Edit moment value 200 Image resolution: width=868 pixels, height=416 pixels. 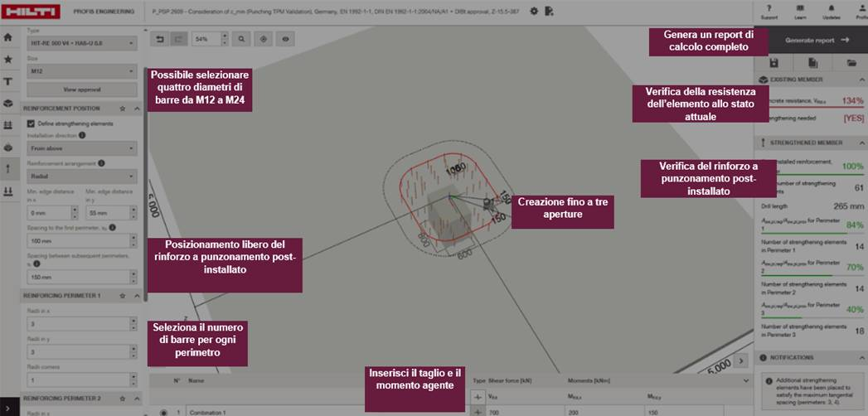(605, 412)
